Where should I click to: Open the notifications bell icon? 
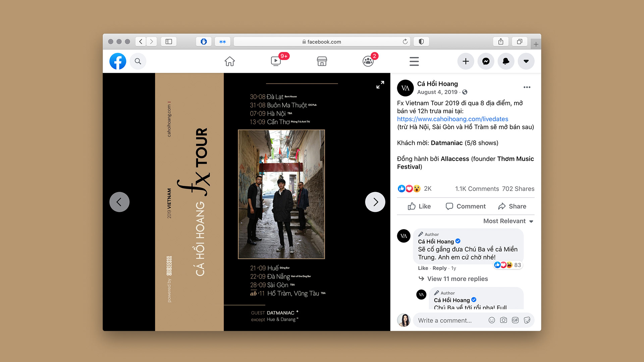506,61
